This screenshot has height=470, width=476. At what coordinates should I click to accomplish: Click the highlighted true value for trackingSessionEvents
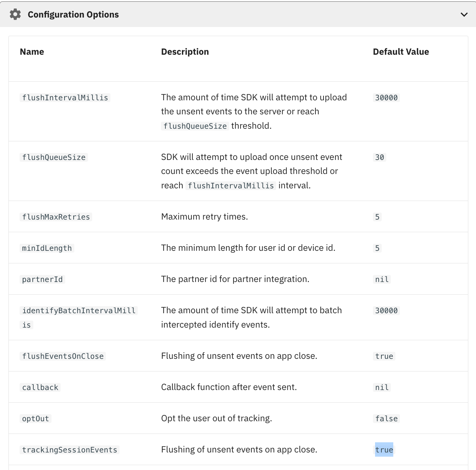coord(384,450)
